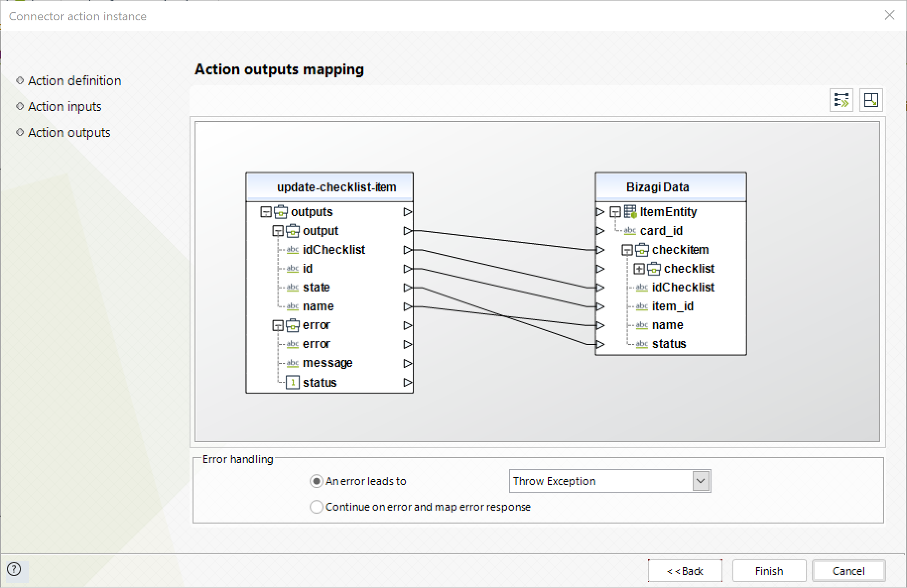The width and height of the screenshot is (907, 588).
Task: Select the Bizagi Data name field
Action: tap(667, 325)
